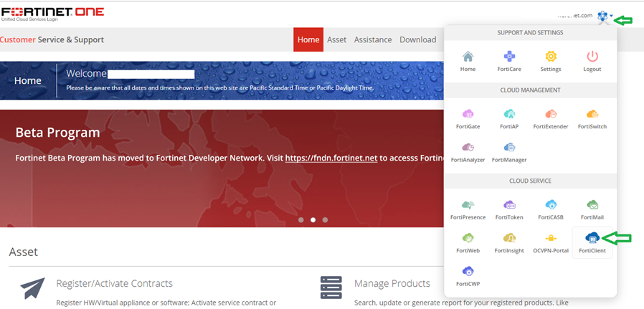This screenshot has width=644, height=309.
Task: Open Manage Products heading link
Action: pos(392,284)
